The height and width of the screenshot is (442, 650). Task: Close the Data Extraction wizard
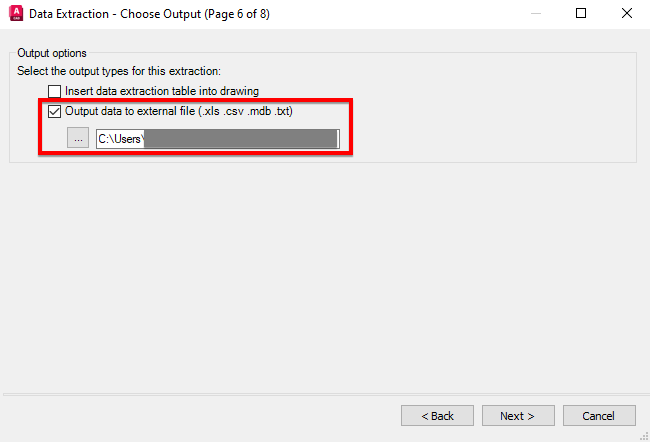tap(627, 13)
